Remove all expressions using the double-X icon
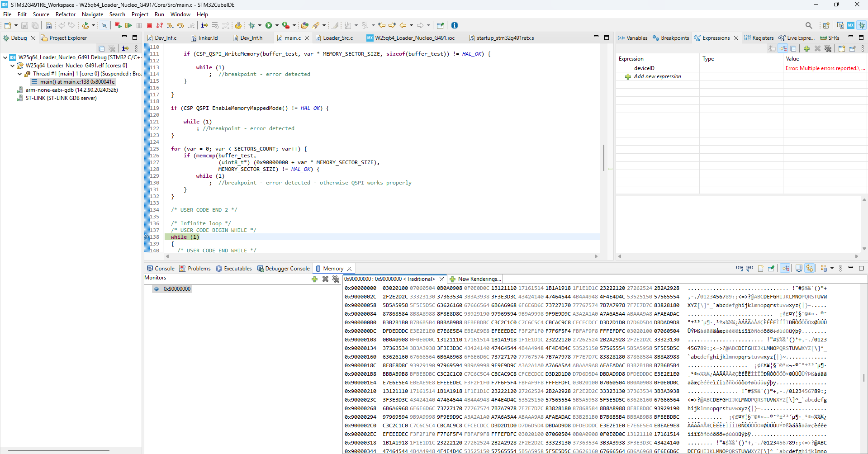Viewport: 868px width, 454px height. pyautogui.click(x=828, y=48)
